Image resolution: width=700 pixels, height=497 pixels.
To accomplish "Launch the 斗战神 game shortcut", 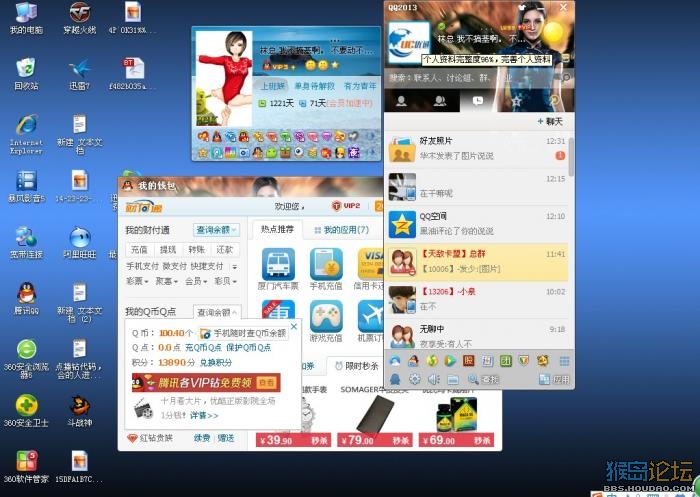I will coord(79,411).
